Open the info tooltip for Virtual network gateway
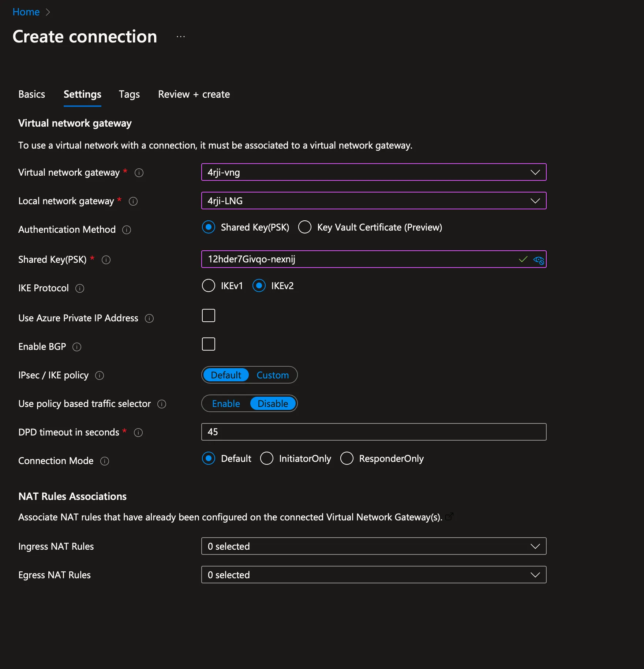Viewport: 644px width, 669px height. 139,173
